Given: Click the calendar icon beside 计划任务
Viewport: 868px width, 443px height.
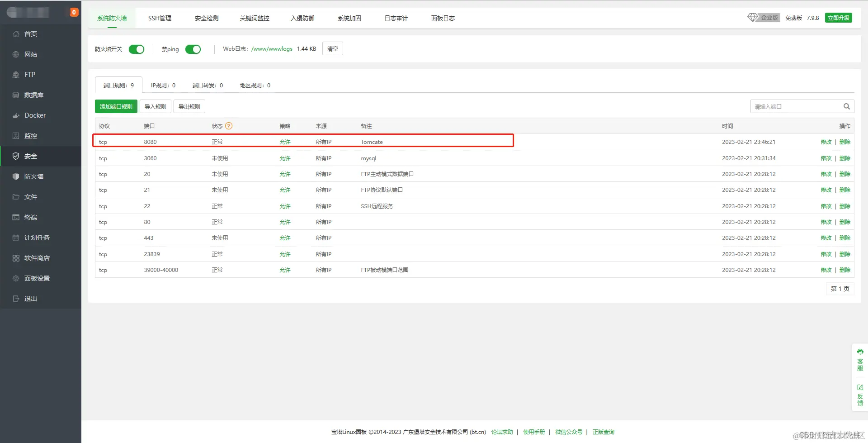Looking at the screenshot, I should point(16,238).
